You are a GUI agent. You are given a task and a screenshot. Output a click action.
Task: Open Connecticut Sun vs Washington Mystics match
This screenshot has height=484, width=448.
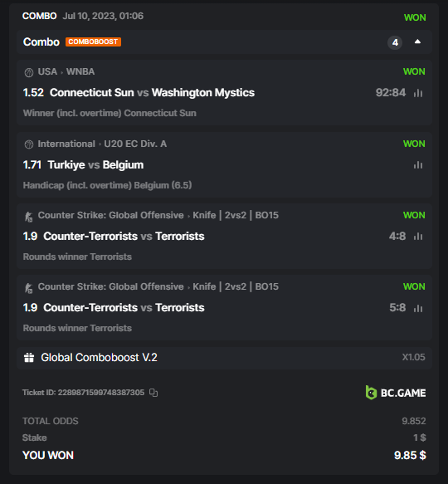tap(152, 93)
